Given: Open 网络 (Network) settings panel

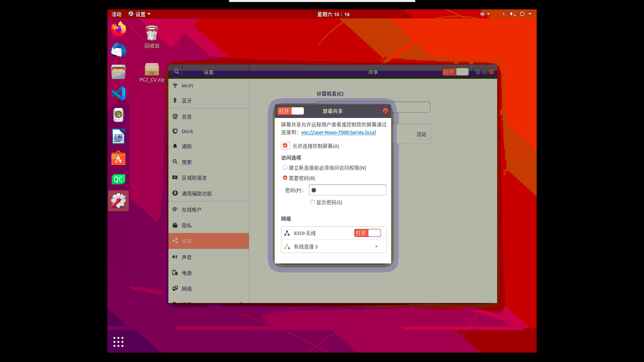Looking at the screenshot, I should click(x=187, y=289).
